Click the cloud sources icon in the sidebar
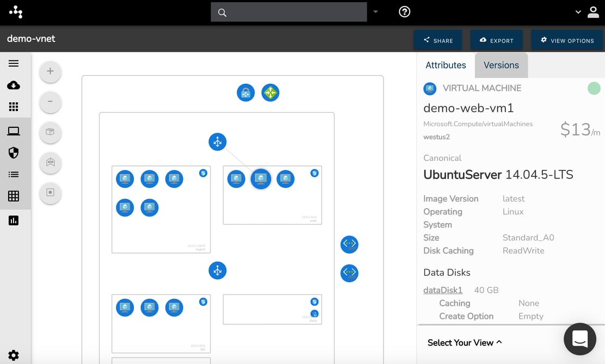The width and height of the screenshot is (605, 364). (15, 85)
